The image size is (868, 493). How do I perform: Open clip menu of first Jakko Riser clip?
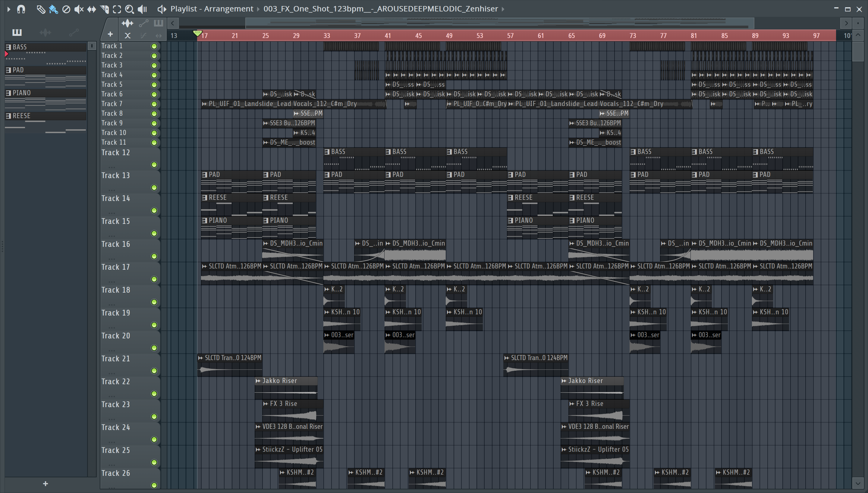point(258,381)
